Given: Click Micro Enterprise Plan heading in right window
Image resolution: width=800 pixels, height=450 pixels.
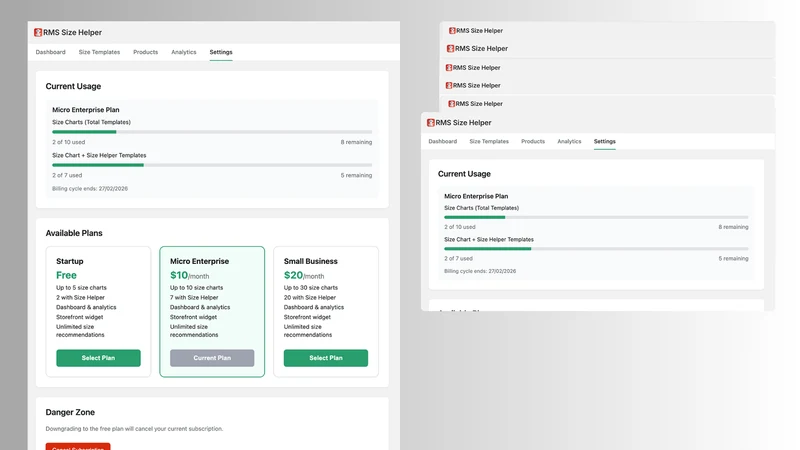Looking at the screenshot, I should (476, 196).
